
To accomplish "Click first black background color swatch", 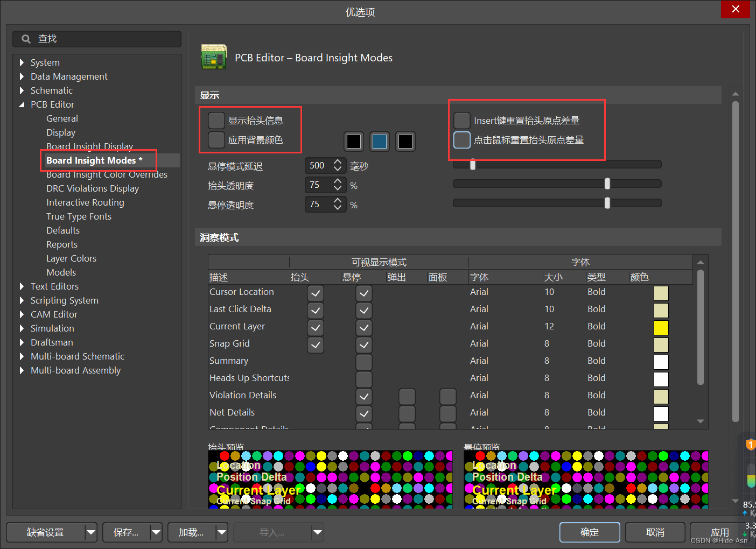I will tap(354, 141).
